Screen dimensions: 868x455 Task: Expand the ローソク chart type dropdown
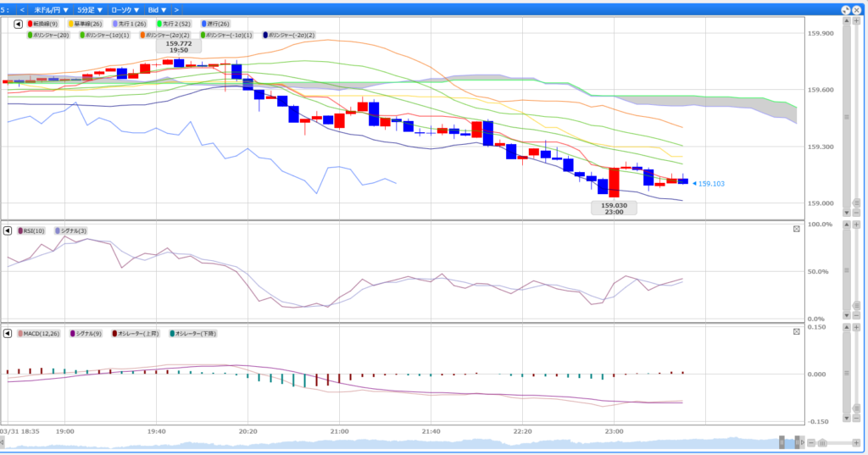tap(125, 9)
